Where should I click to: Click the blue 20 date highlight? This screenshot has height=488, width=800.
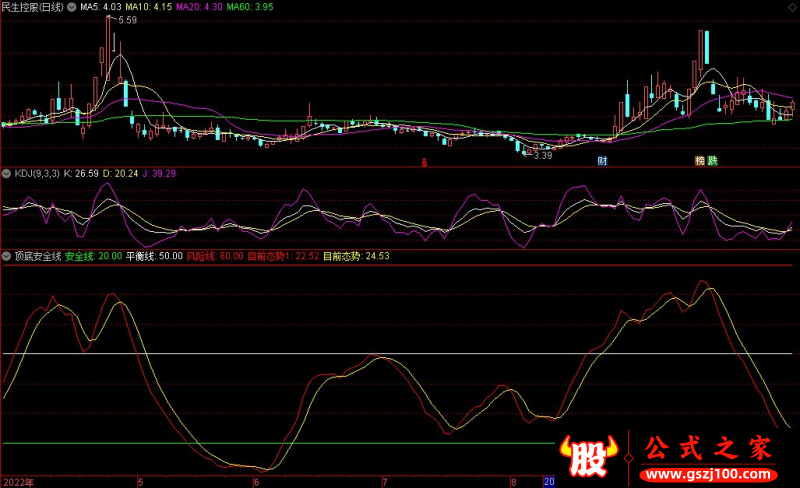pyautogui.click(x=547, y=481)
